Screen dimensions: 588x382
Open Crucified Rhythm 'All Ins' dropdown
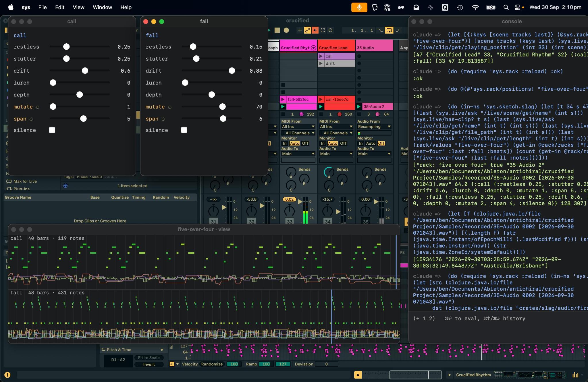(298, 127)
